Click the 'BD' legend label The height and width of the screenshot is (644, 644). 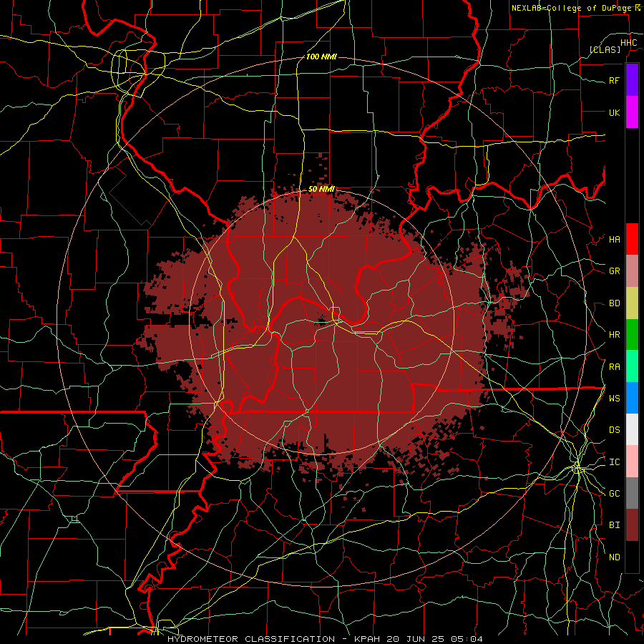(x=614, y=303)
